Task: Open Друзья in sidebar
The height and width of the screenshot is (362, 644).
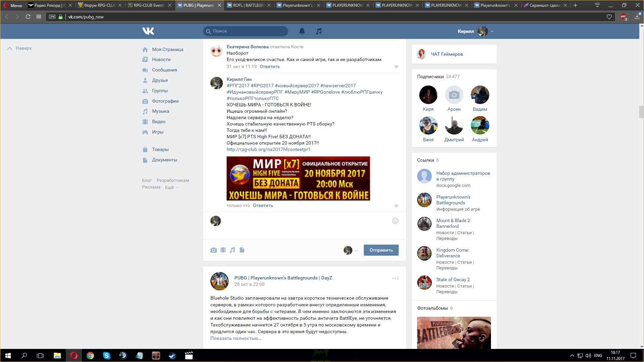Action: coord(160,80)
